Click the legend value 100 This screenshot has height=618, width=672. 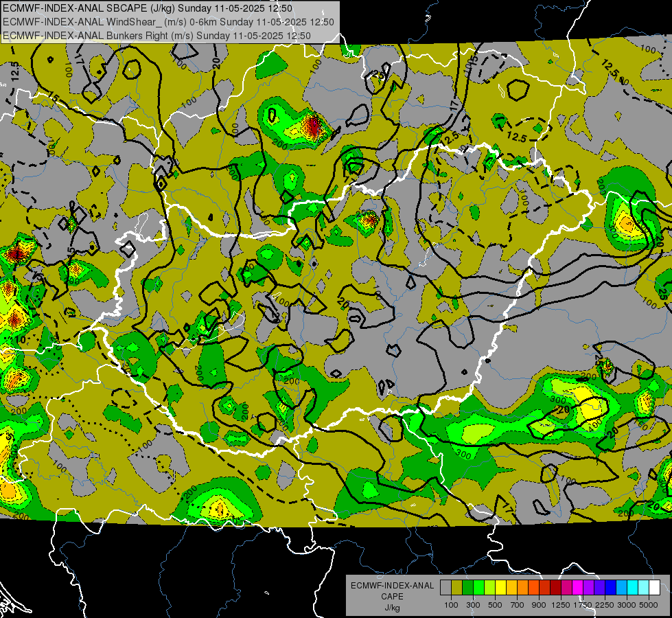tap(451, 605)
